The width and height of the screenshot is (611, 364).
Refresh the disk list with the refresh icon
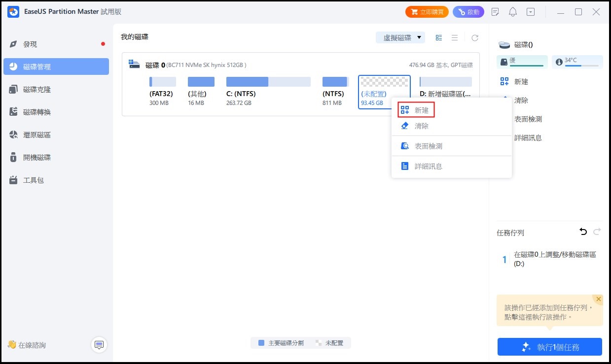474,38
